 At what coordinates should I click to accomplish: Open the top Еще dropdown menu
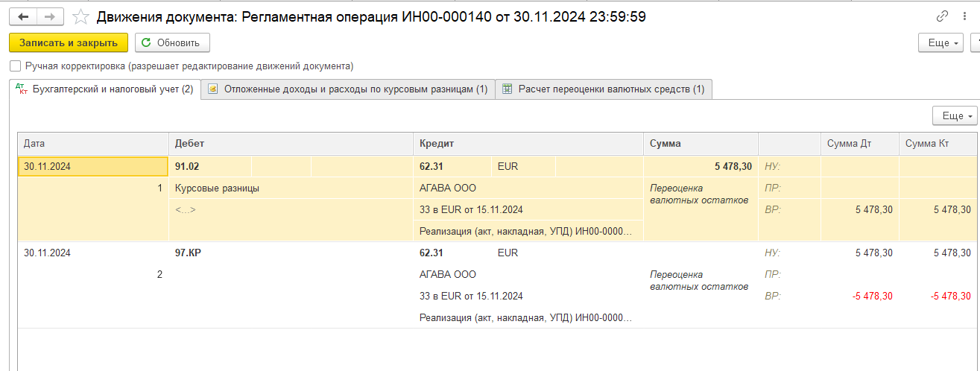941,42
